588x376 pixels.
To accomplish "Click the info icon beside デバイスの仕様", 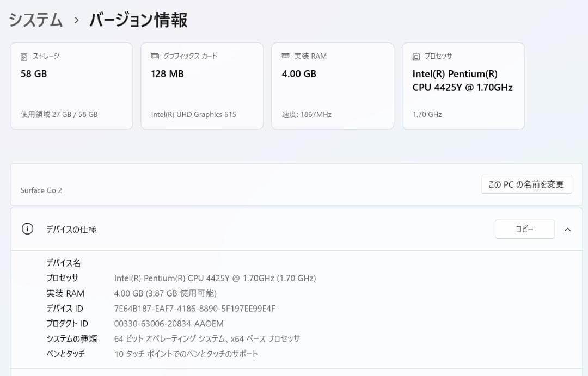I will 27,229.
